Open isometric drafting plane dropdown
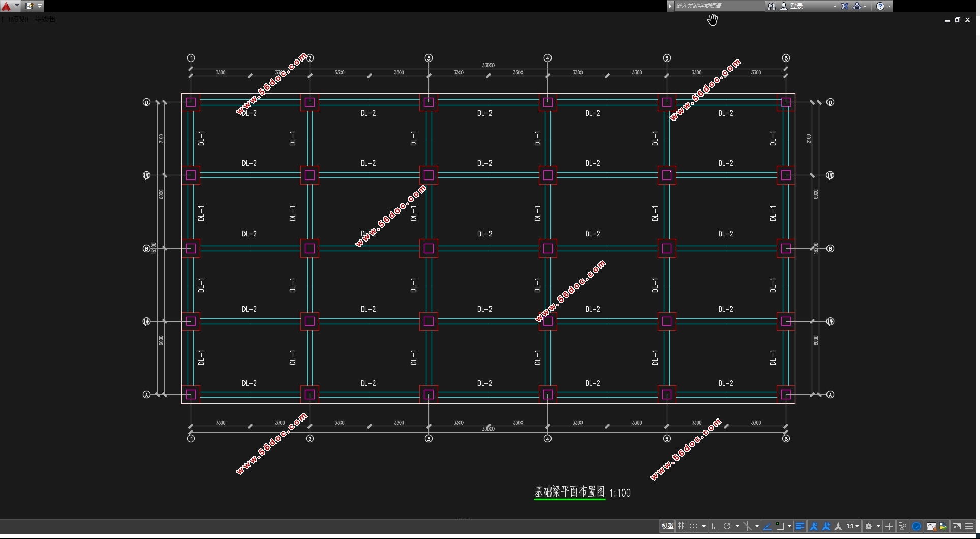Image resolution: width=980 pixels, height=539 pixels. click(x=757, y=526)
